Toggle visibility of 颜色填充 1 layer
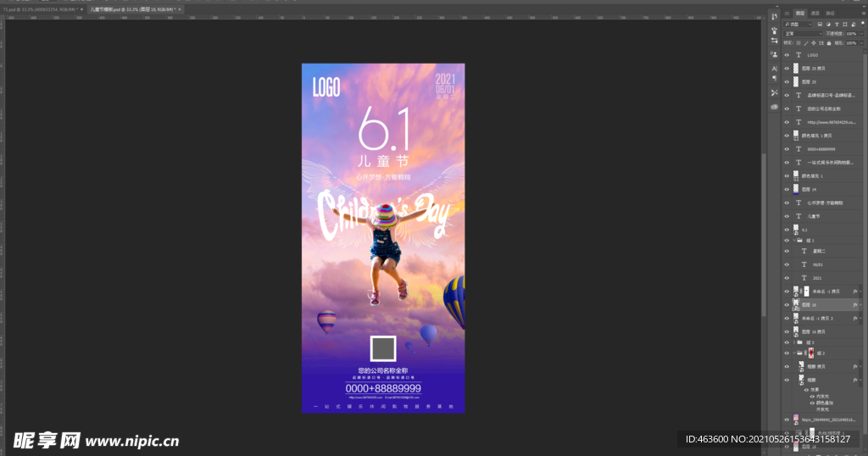The height and width of the screenshot is (456, 868). click(x=787, y=176)
